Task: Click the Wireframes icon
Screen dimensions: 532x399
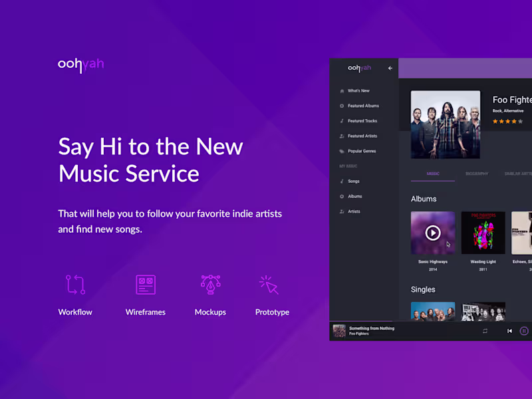Action: tap(146, 285)
